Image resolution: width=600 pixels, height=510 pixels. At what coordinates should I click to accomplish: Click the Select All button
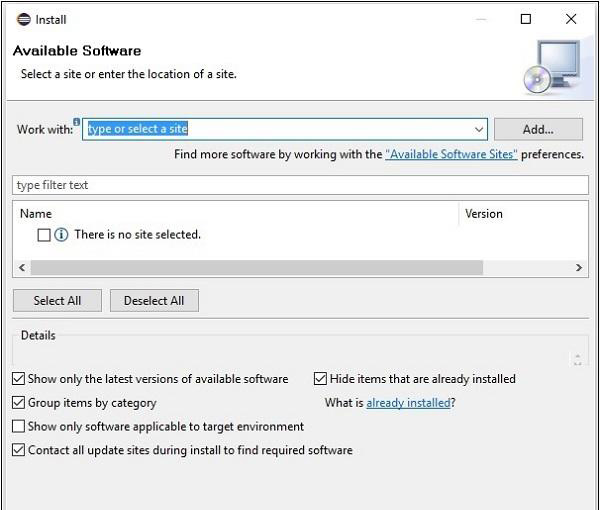(x=57, y=300)
